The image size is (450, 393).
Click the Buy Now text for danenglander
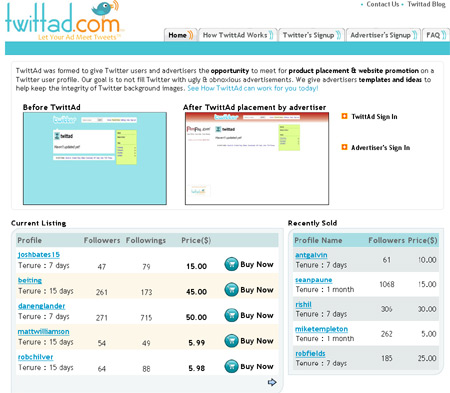[257, 315]
